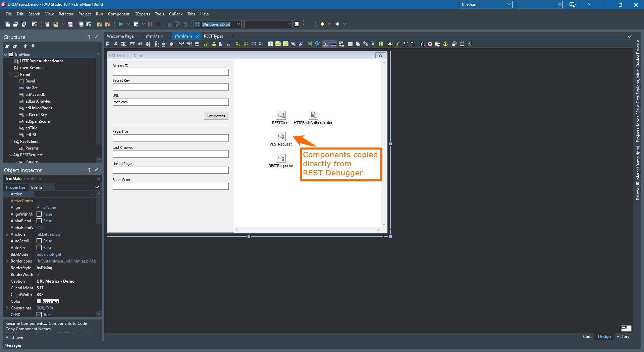
Task: Click the Get Metrics button on the form
Action: (x=216, y=116)
